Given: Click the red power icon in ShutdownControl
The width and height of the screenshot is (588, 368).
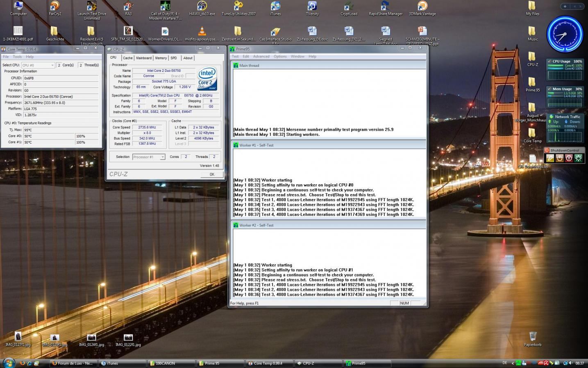Looking at the screenshot, I should coord(569,158).
